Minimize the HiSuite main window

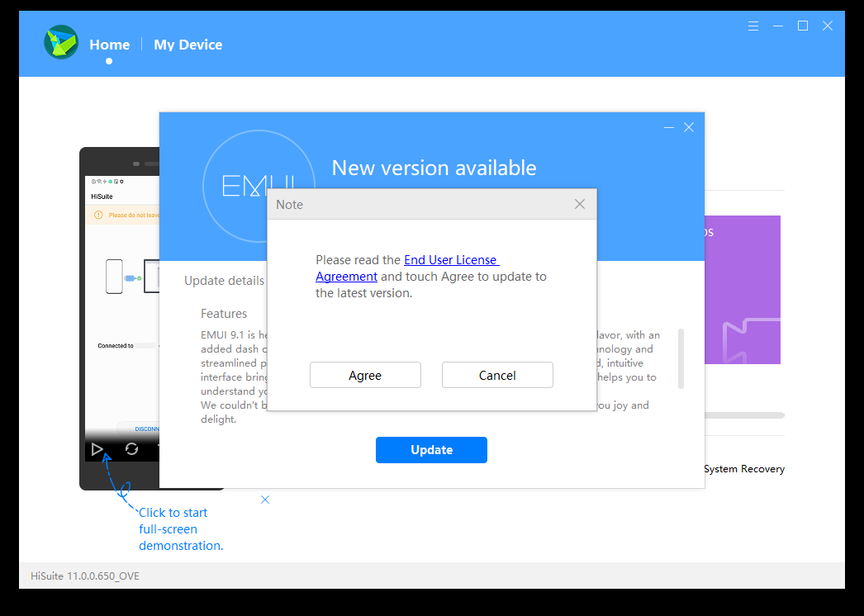pyautogui.click(x=778, y=26)
